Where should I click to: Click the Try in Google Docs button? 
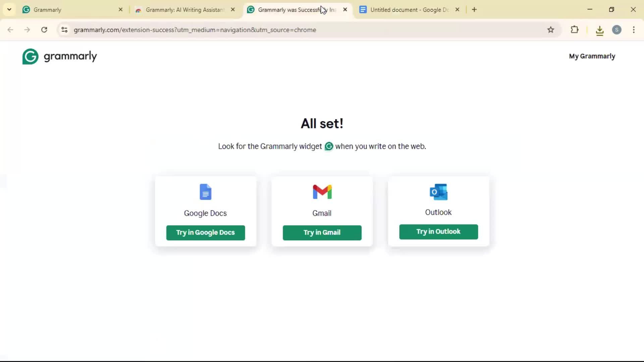pos(206,233)
